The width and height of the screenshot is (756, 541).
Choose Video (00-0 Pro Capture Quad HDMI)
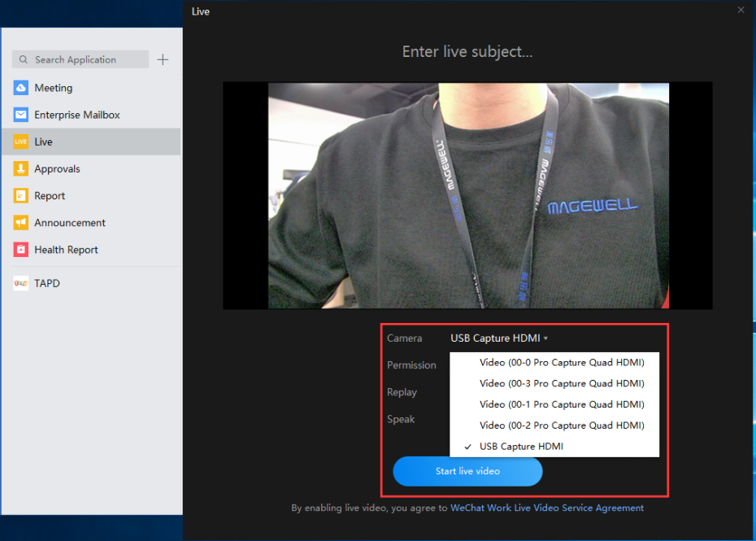(554, 363)
